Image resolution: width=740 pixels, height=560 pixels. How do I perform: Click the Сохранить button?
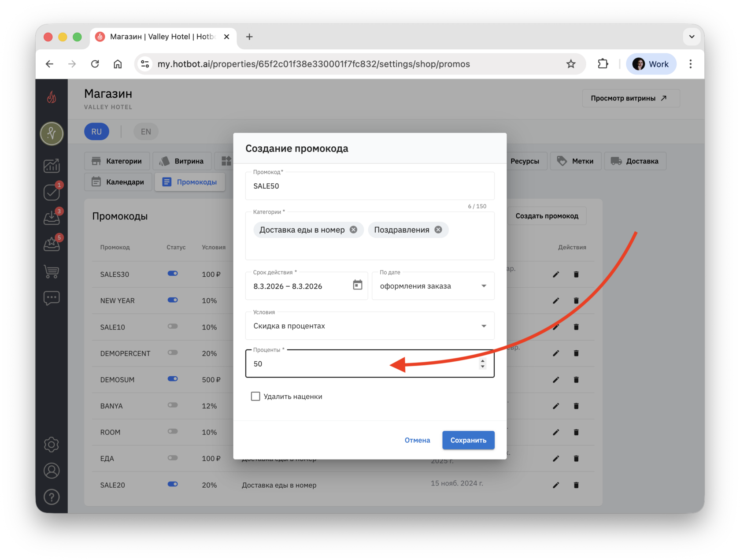(x=468, y=440)
